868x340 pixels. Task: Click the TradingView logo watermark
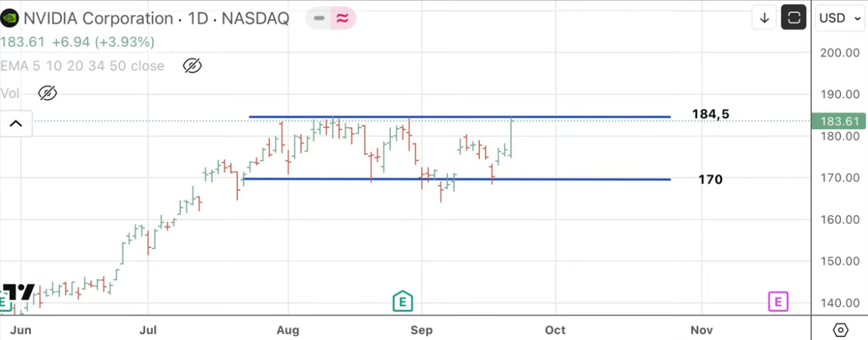17,292
